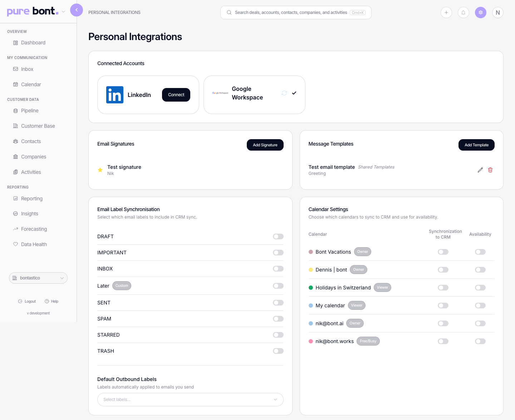Image resolution: width=515 pixels, height=420 pixels.
Task: Toggle DRAFT label sync
Action: tap(278, 236)
